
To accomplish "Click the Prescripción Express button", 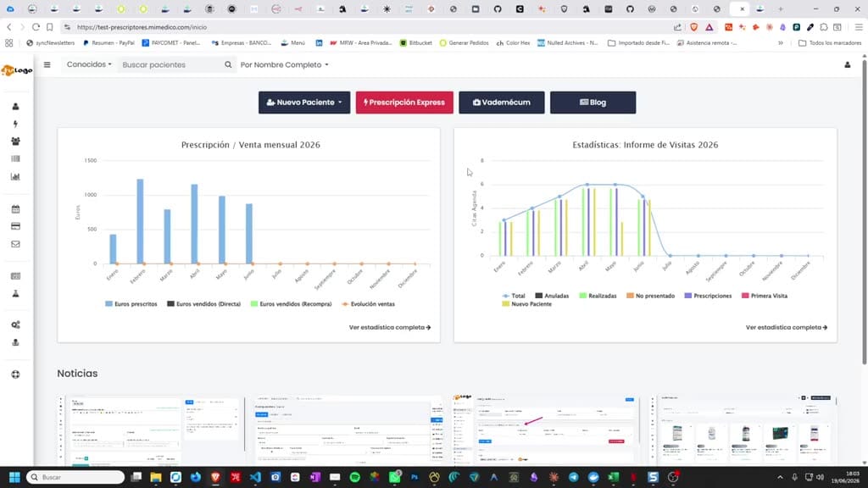I will point(404,103).
